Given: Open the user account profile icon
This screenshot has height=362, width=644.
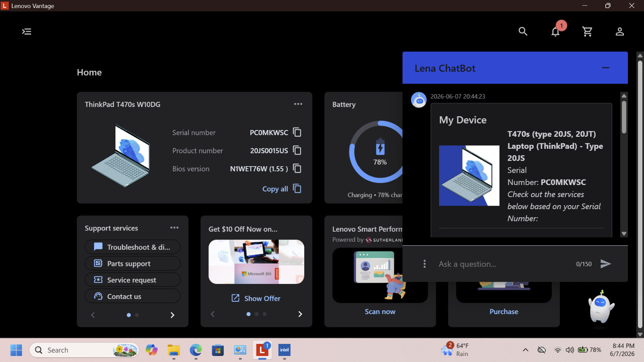Looking at the screenshot, I should 620,31.
